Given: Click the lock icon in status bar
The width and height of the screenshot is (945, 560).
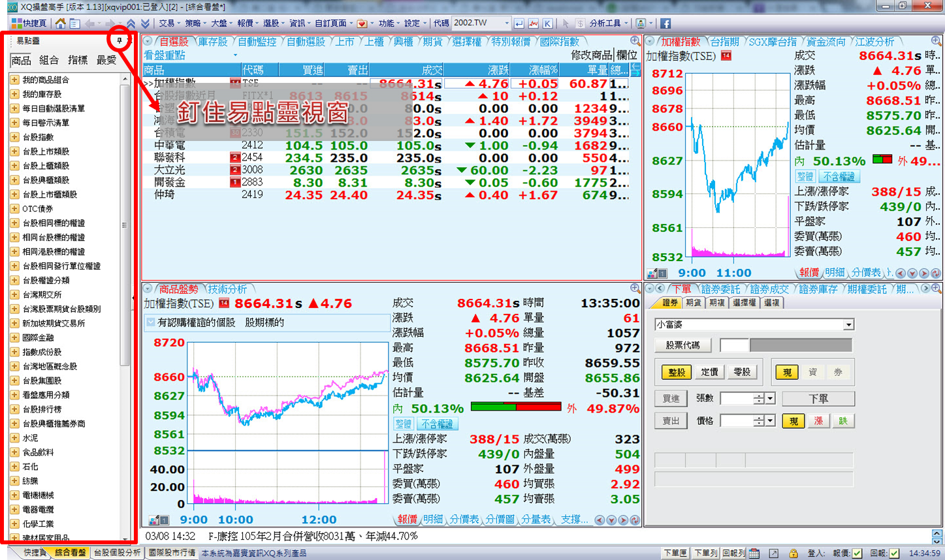Looking at the screenshot, I should tap(793, 553).
